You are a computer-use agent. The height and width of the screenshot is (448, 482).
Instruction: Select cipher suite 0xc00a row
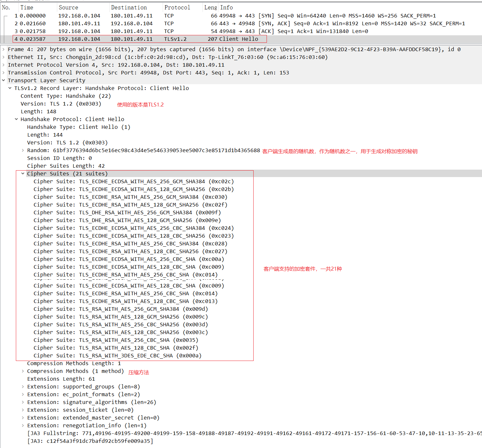(x=129, y=259)
